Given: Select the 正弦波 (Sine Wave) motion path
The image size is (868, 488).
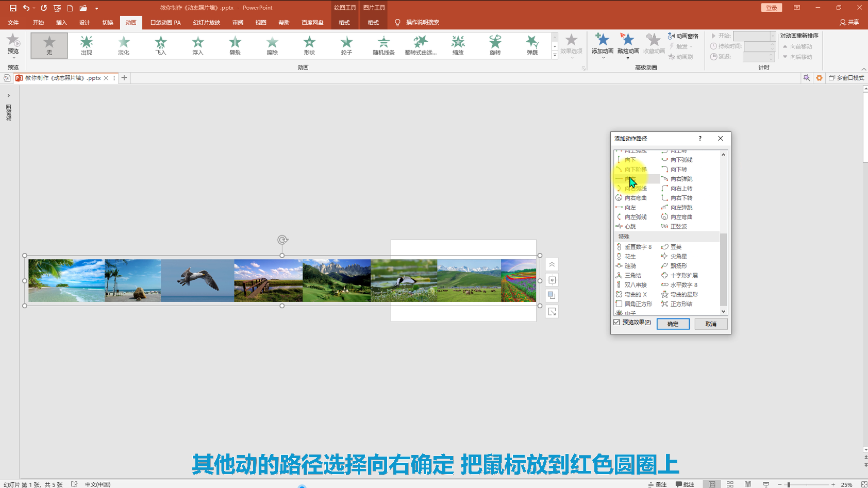Looking at the screenshot, I should tap(678, 227).
